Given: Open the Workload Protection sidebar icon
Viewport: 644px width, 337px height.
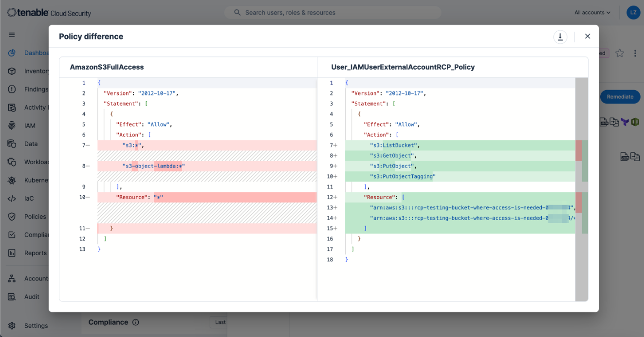Looking at the screenshot, I should [x=12, y=162].
